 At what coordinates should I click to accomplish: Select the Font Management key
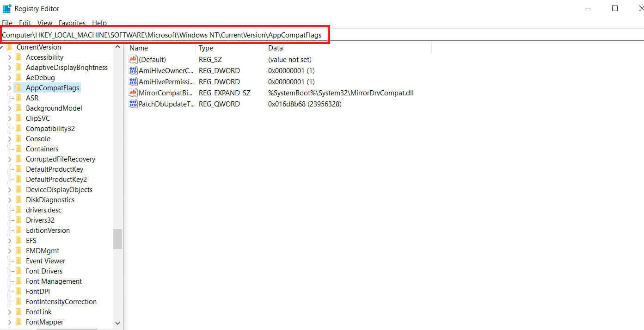(54, 281)
